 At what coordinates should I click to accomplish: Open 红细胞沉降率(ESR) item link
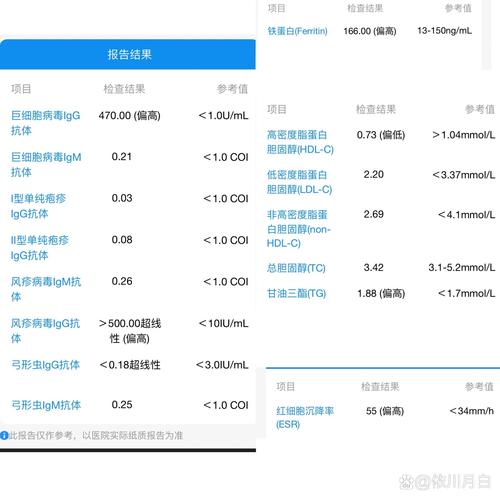[305, 418]
